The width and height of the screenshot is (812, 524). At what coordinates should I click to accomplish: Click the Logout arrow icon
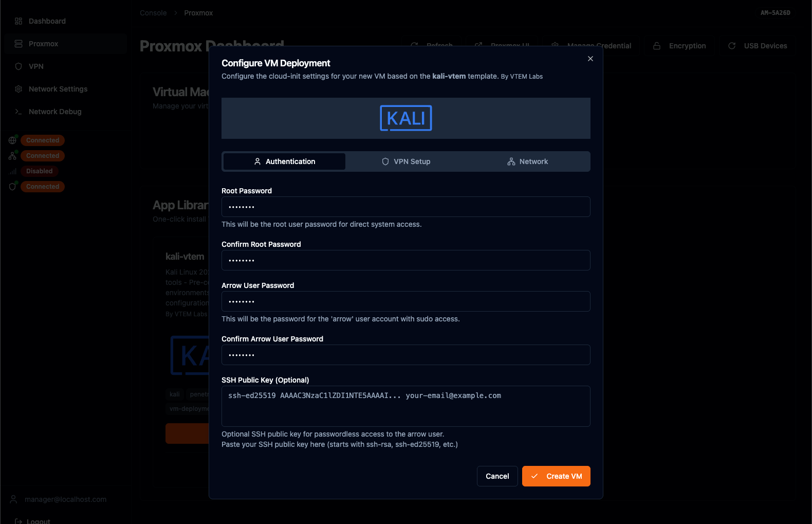point(19,521)
